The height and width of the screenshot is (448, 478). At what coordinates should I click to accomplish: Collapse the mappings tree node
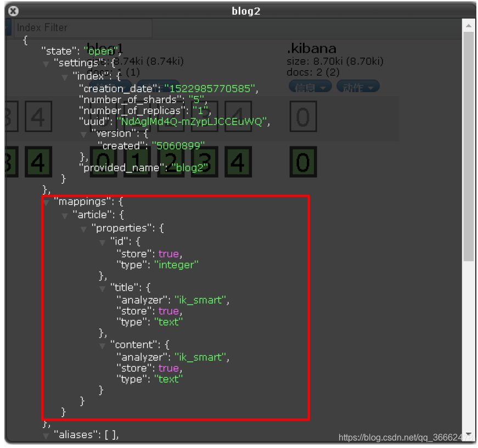coord(46,202)
